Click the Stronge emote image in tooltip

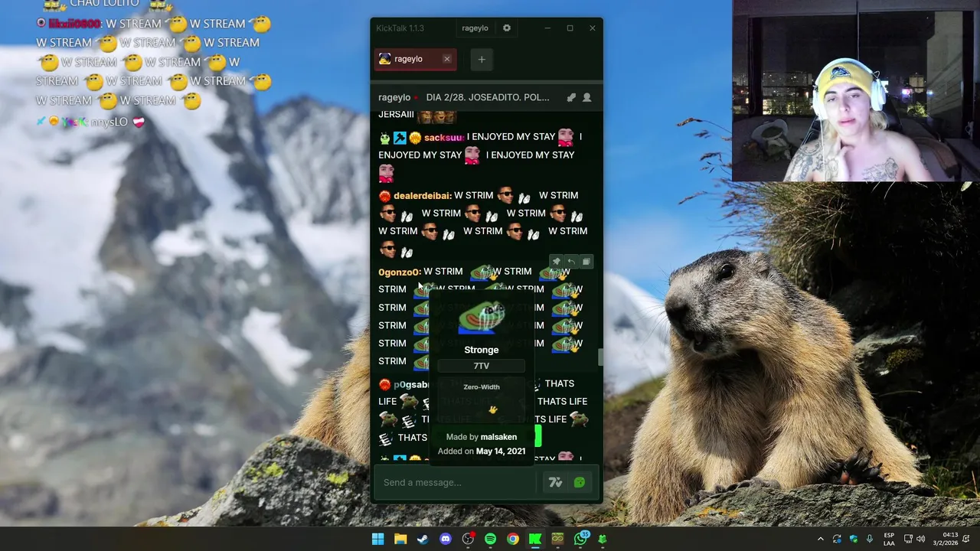[x=481, y=318]
